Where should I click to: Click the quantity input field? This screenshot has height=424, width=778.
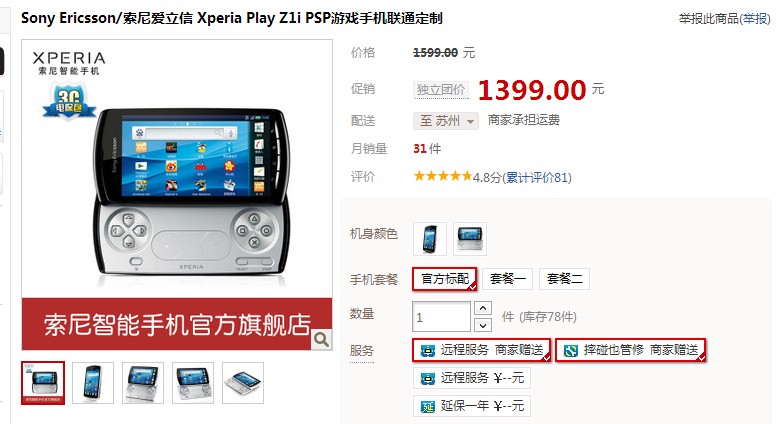coord(441,316)
